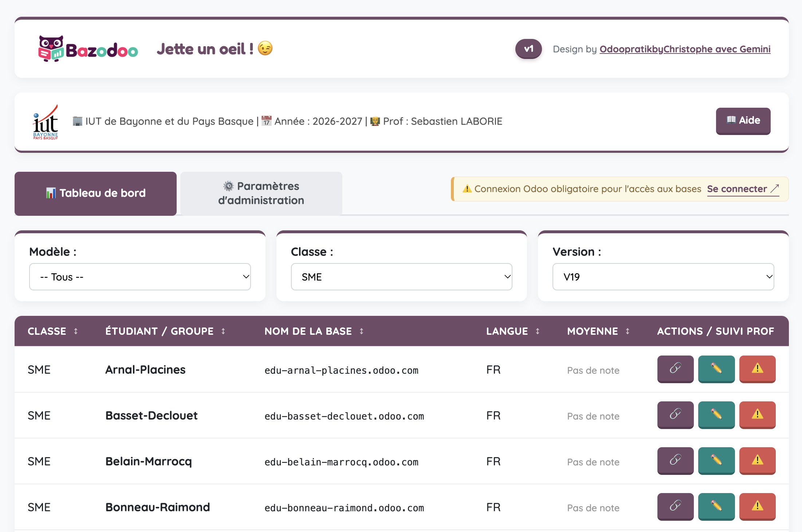Click the IUT Bayonne logo

(x=46, y=122)
